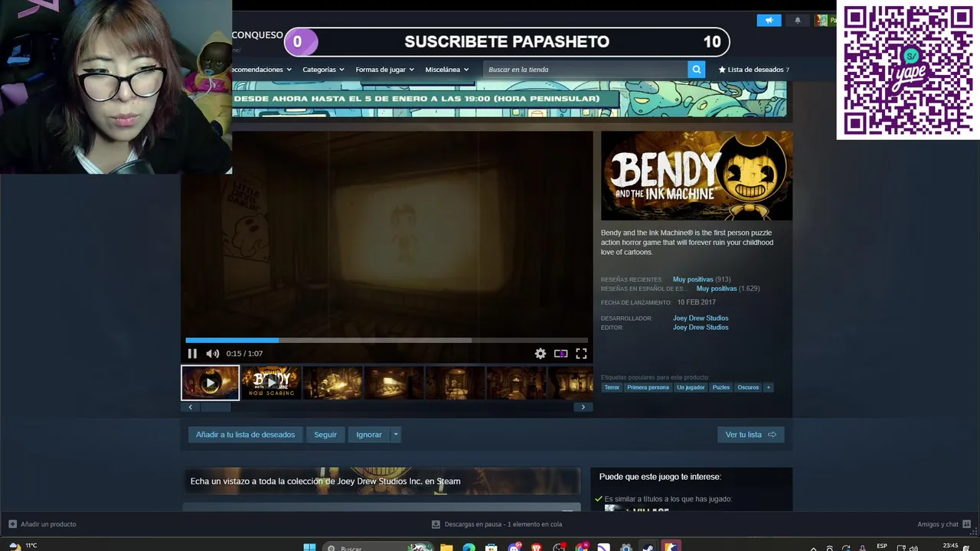
Task: Expand the Recomendaciones store menu
Action: [x=262, y=70]
